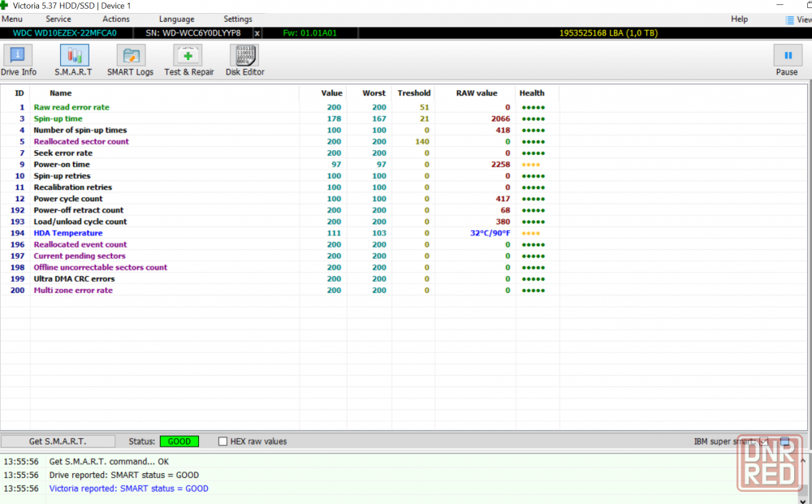Click the 1953525168 LBA capacity text

608,33
